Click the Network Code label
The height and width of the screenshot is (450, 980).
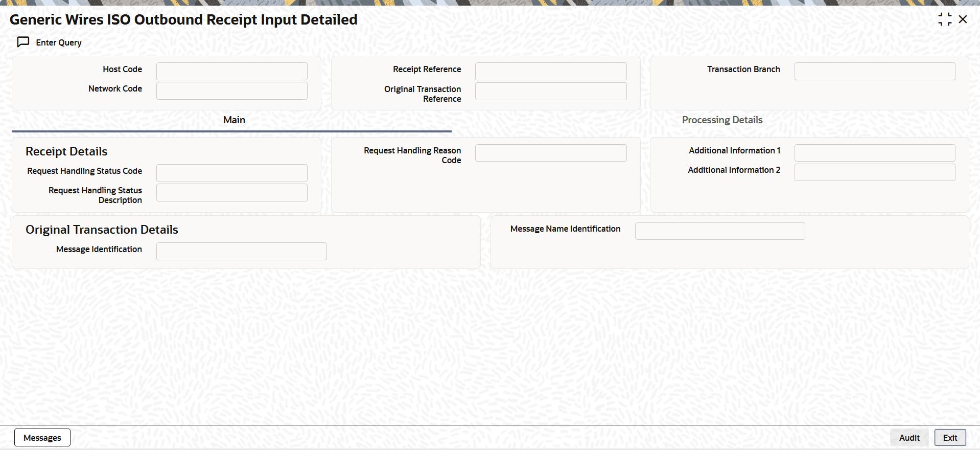point(115,88)
